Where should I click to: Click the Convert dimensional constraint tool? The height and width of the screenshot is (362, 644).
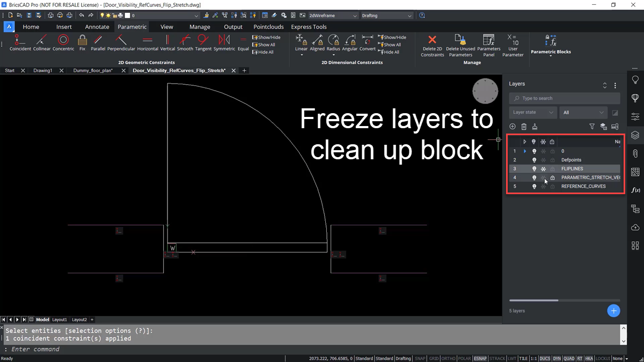pos(368,42)
